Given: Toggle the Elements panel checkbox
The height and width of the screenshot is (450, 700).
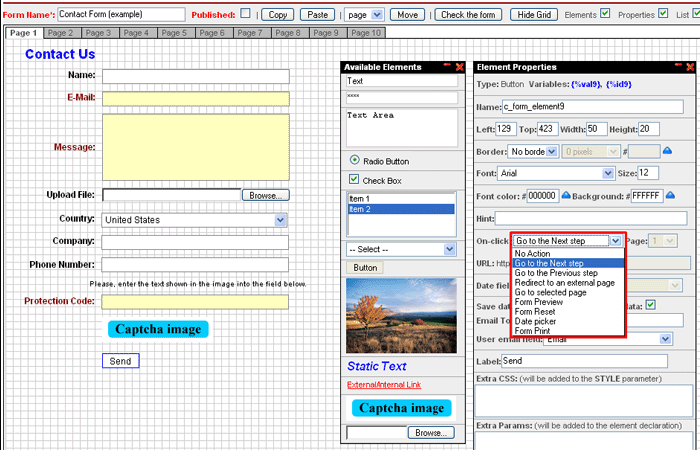Looking at the screenshot, I should pos(605,13).
